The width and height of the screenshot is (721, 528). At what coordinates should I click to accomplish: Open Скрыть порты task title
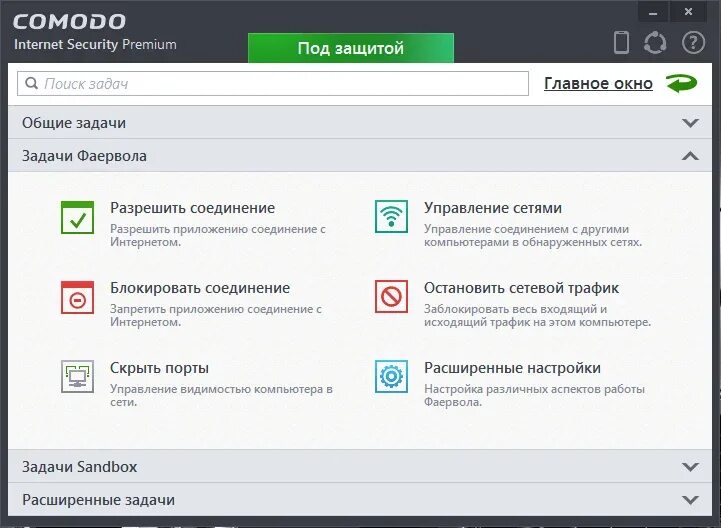click(159, 368)
